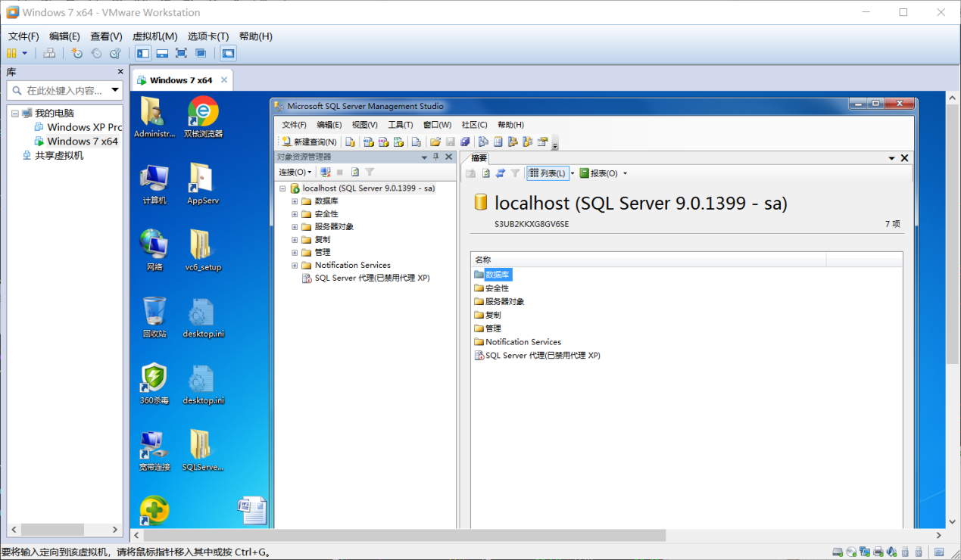The height and width of the screenshot is (560, 961).
Task: Open the dropdown arrow next to 报表(O)
Action: point(625,173)
